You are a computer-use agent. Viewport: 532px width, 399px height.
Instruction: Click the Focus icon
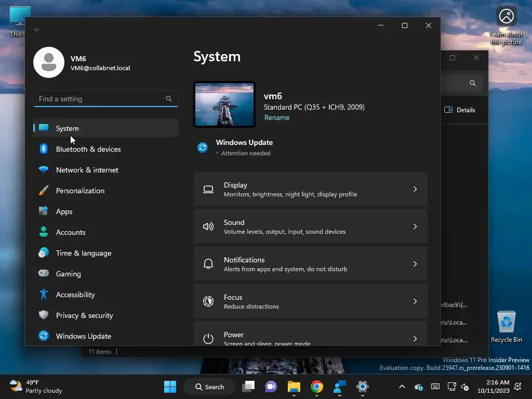coord(208,301)
